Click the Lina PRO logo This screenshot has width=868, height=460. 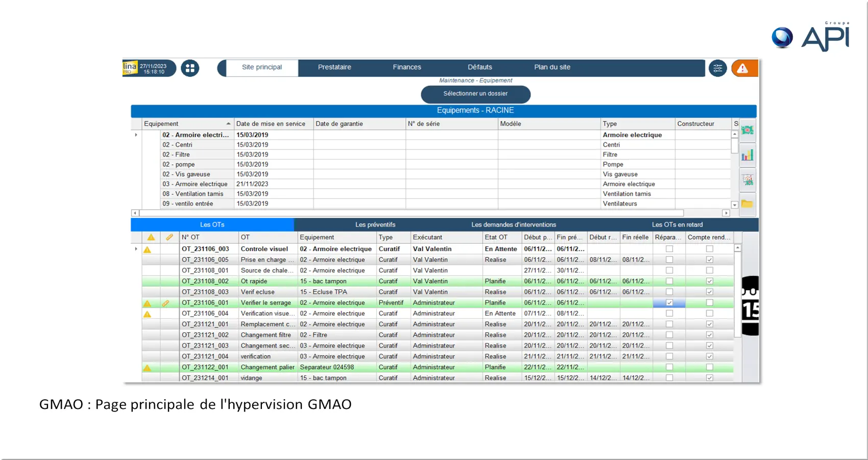pyautogui.click(x=130, y=68)
